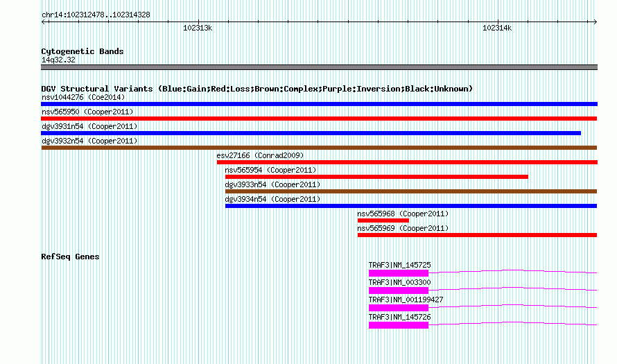Click the NM_145725 intron line
The image size is (617, 364).
pyautogui.click(x=513, y=270)
